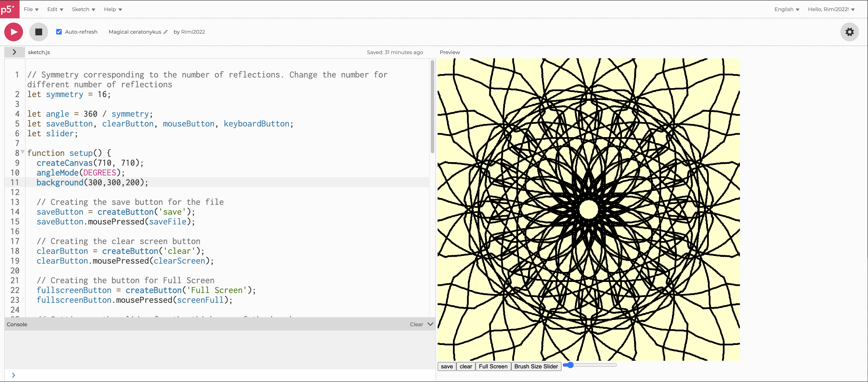Click 'fullscreenButton.mousePressed(screenFull);' line
Screen dimensions: 868x382
pos(135,300)
